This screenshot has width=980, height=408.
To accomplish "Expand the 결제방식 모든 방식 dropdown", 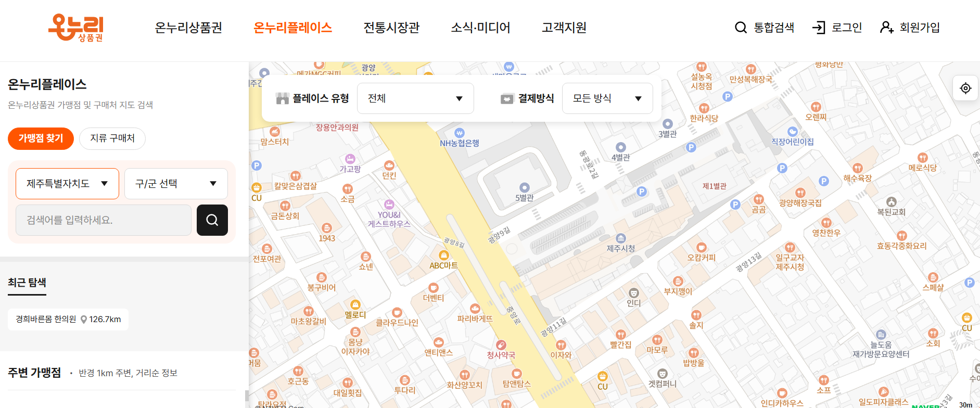I will (607, 98).
